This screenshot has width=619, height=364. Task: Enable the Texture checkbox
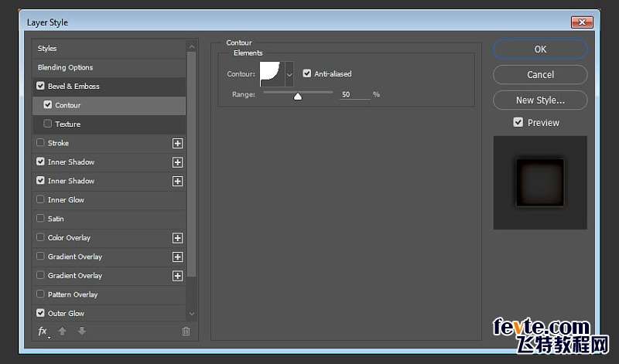point(48,124)
